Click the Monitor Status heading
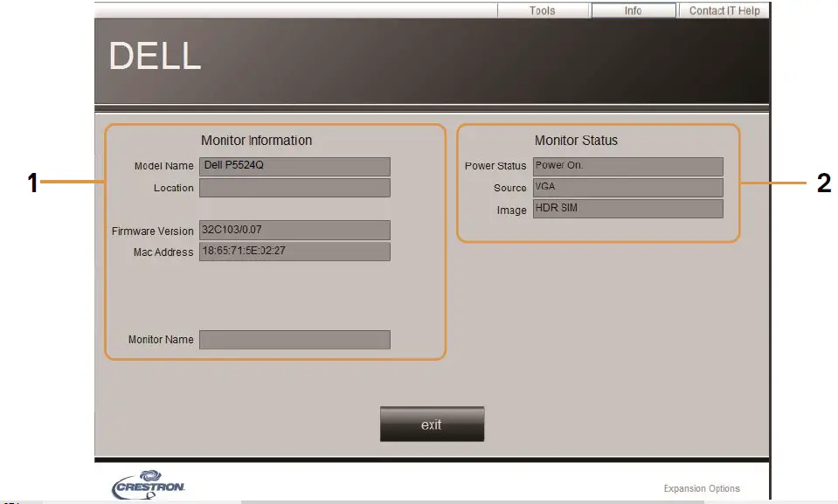This screenshot has width=838, height=504. pyautogui.click(x=576, y=140)
